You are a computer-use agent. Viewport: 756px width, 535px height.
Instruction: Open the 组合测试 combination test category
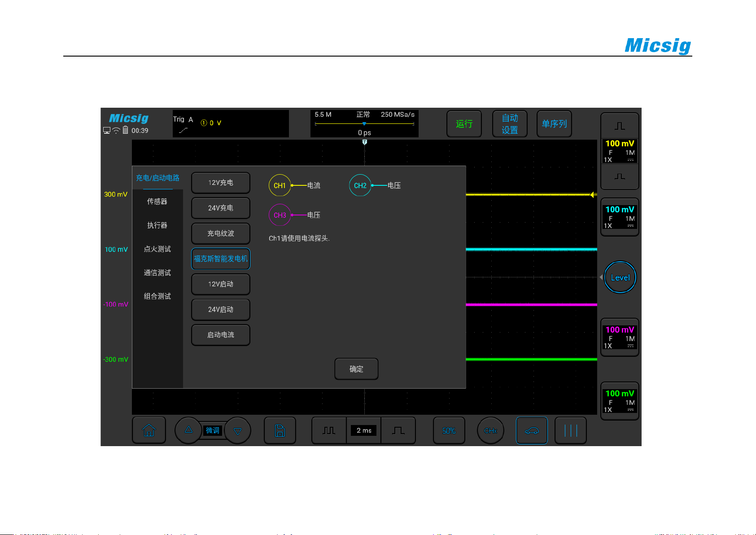tap(157, 296)
